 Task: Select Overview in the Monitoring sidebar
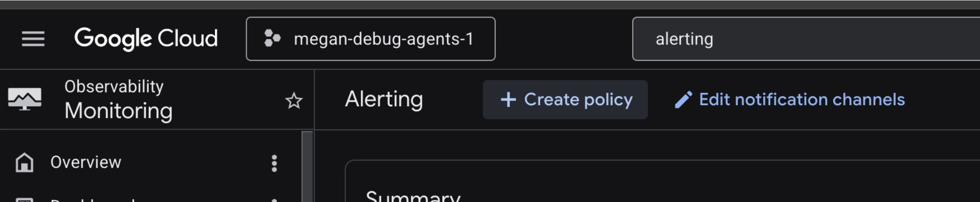point(86,162)
